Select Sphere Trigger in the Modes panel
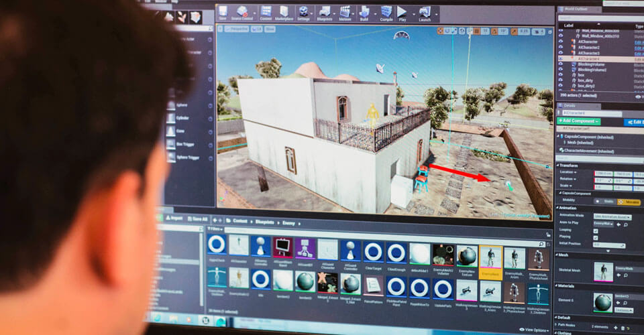Image resolution: width=644 pixels, height=335 pixels. (183, 157)
